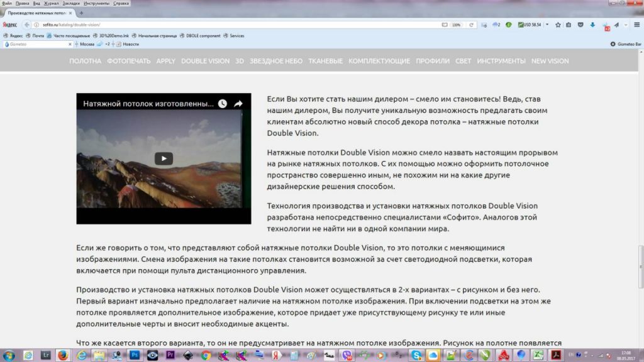
Task: Bookmark this page with the star icon
Action: click(558, 25)
